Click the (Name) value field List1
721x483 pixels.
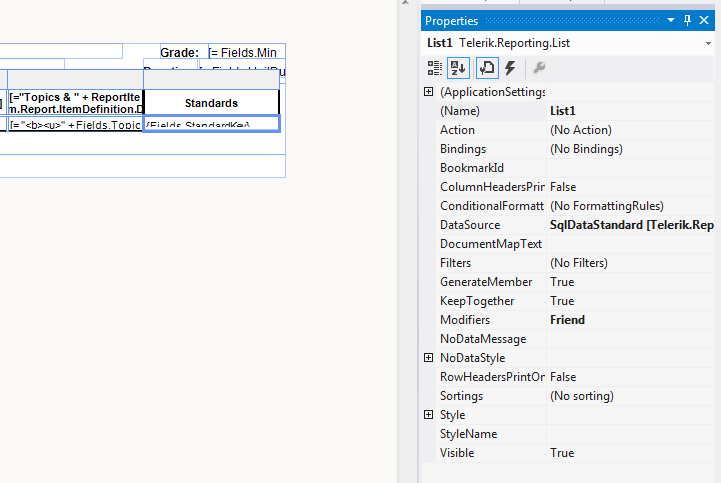pyautogui.click(x=630, y=111)
